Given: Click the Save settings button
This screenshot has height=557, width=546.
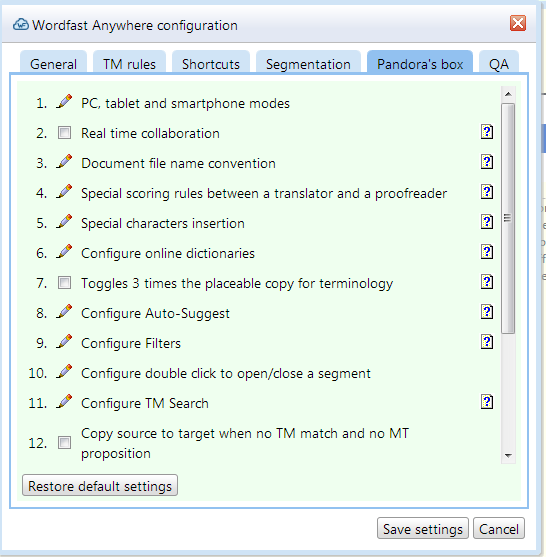Looking at the screenshot, I should click(x=423, y=529).
